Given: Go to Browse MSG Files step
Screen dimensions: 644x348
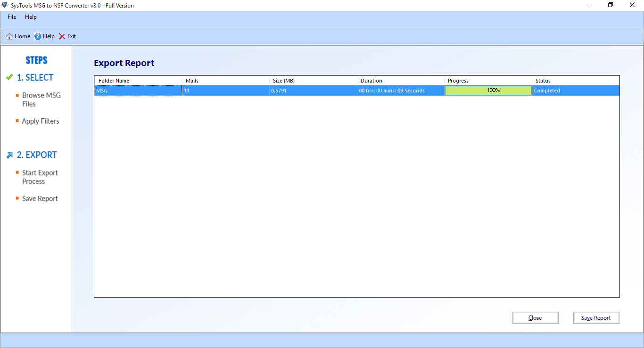Looking at the screenshot, I should [x=41, y=99].
